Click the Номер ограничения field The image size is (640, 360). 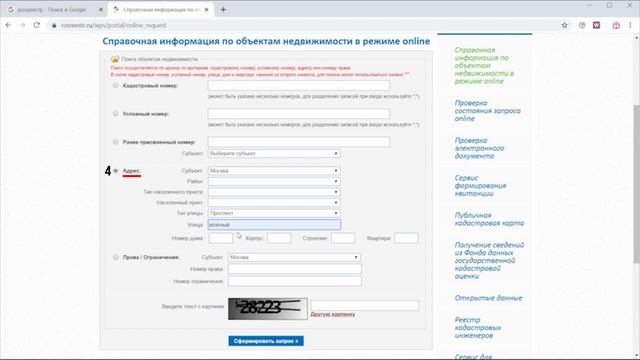click(x=295, y=281)
